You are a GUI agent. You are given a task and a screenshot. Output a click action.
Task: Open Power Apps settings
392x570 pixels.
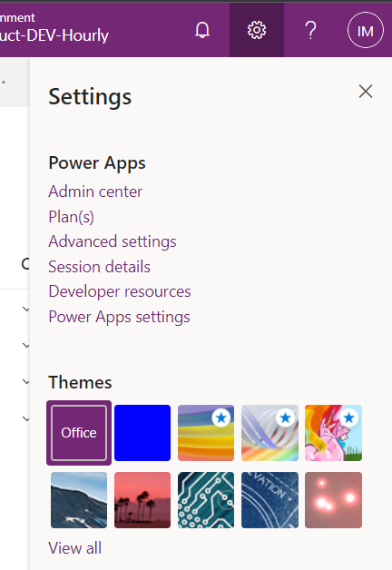pos(119,317)
